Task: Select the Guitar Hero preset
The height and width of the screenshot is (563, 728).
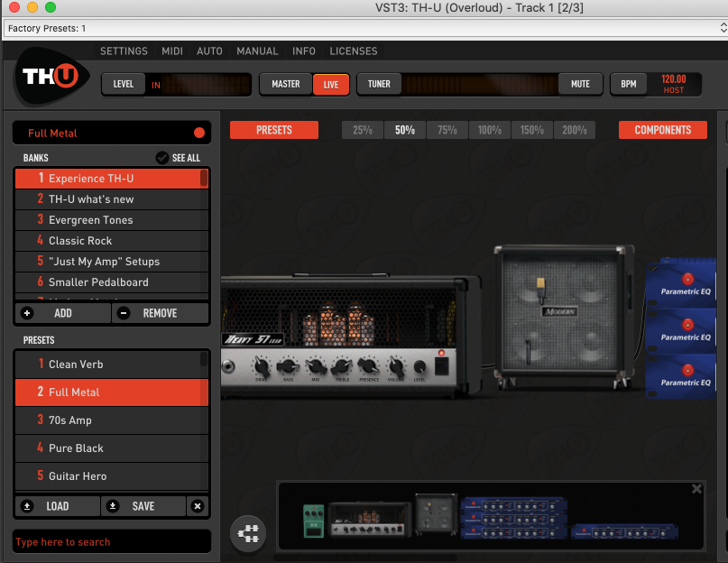Action: click(x=112, y=476)
